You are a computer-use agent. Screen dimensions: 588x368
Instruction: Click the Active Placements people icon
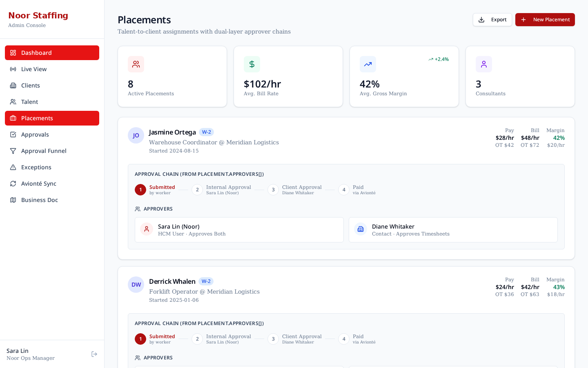pos(136,64)
